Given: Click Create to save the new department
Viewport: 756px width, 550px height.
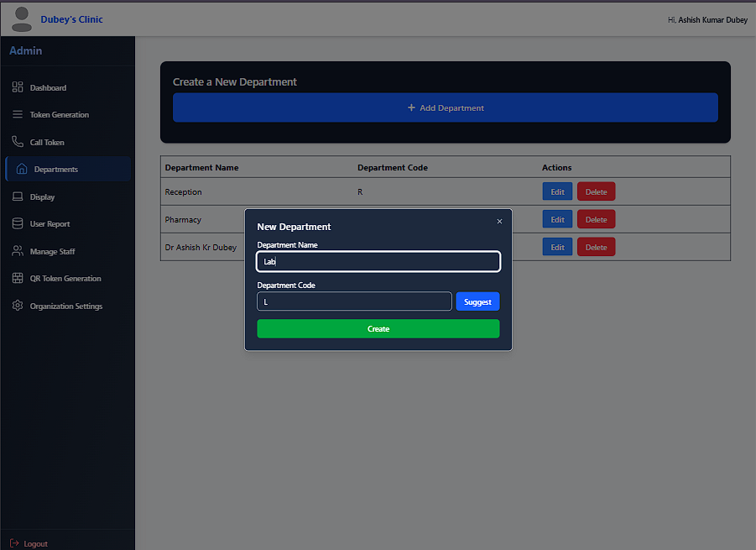Looking at the screenshot, I should (x=378, y=328).
